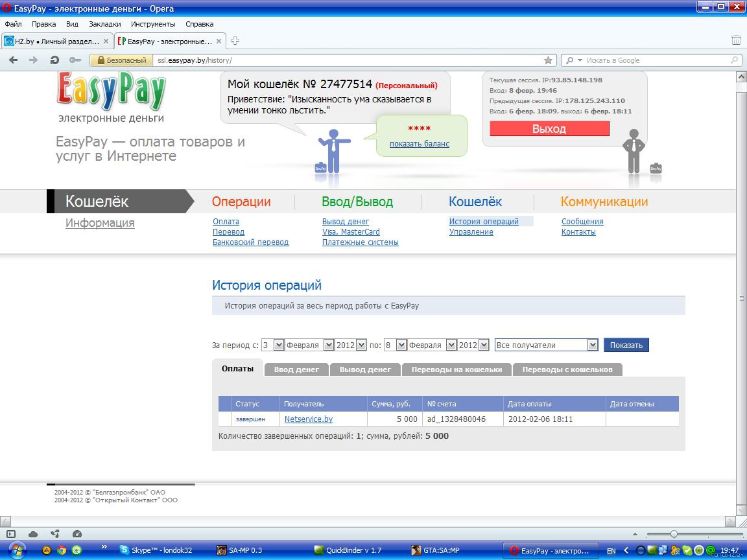Reload the EasyPay page

[54, 60]
